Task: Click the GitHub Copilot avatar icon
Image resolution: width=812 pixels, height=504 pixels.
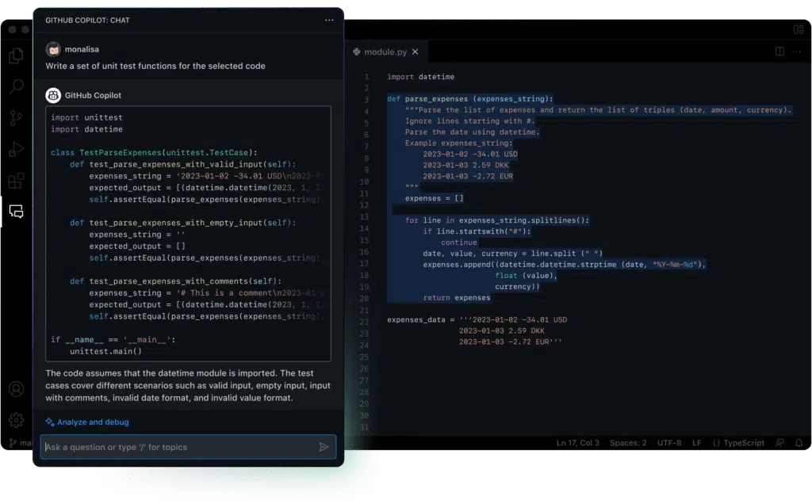Action: click(x=53, y=95)
